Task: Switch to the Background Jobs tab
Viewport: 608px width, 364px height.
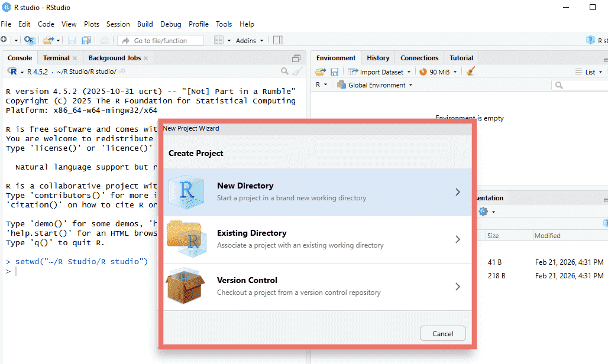Action: pyautogui.click(x=115, y=58)
